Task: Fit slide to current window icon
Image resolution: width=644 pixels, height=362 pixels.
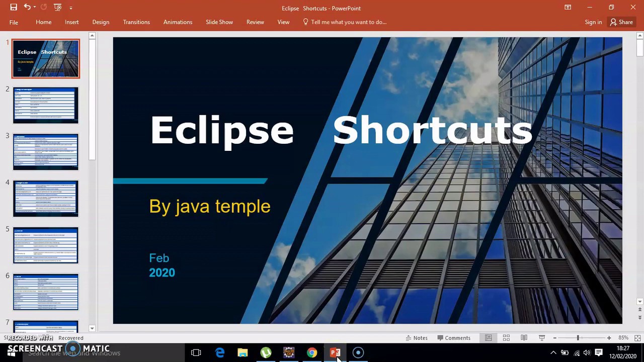Action: 637,338
